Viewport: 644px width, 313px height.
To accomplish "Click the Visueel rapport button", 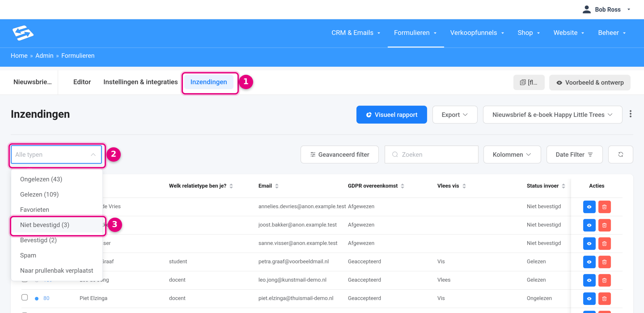I will click(391, 115).
